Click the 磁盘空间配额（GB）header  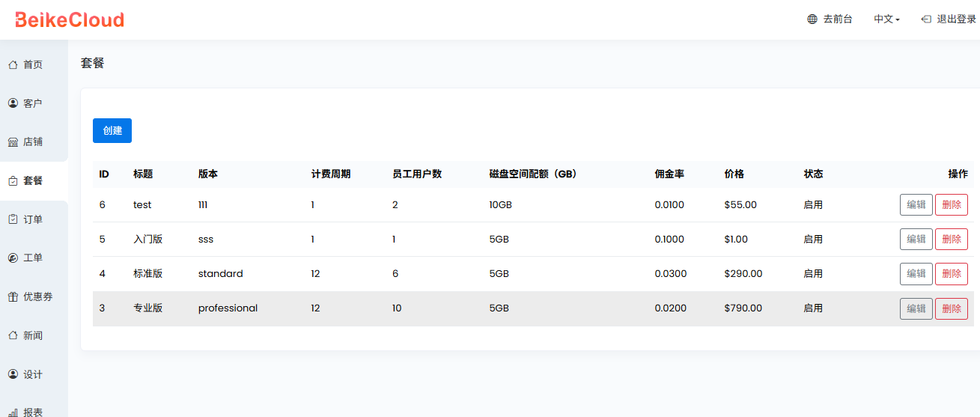click(533, 174)
